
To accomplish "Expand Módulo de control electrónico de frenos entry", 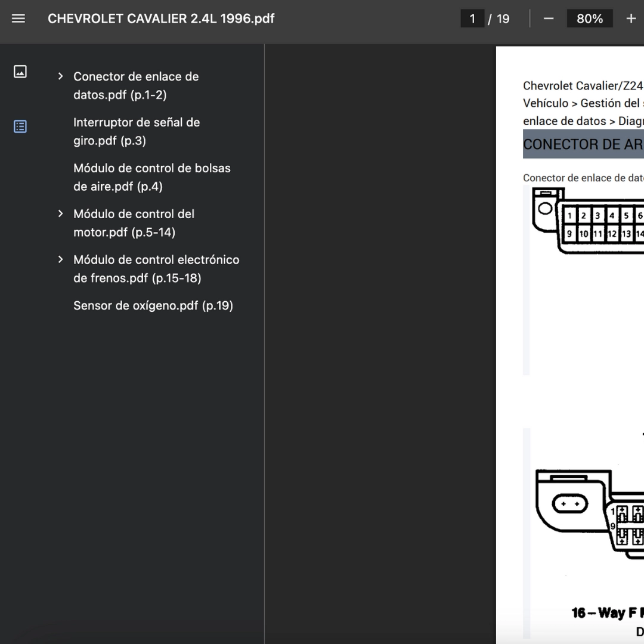I will [x=60, y=259].
